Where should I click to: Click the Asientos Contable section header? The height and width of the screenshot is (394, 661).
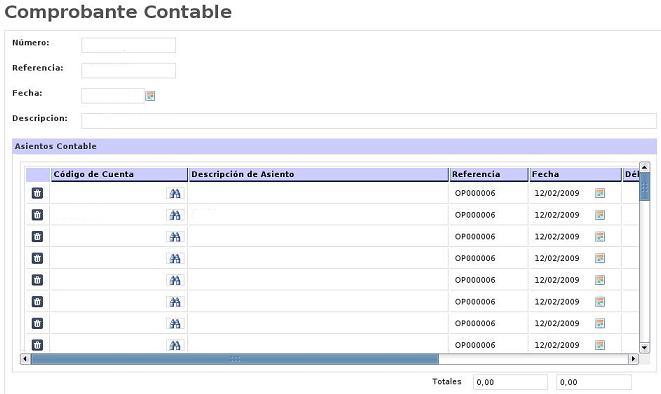click(334, 146)
